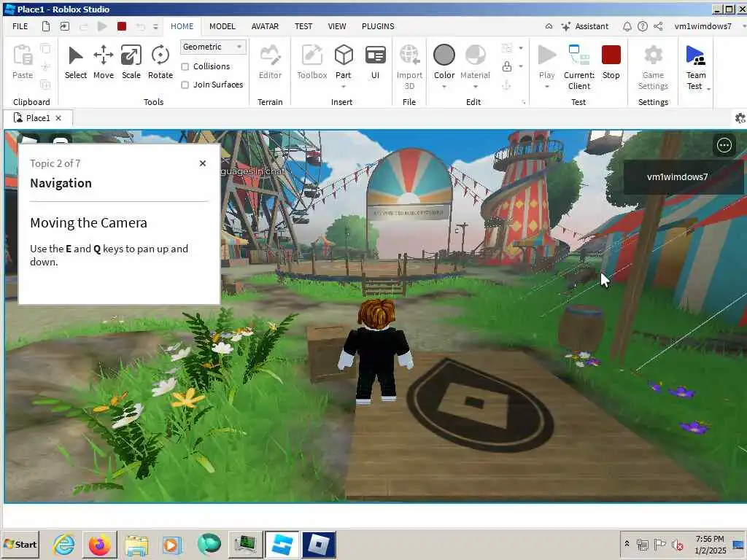Click the New file icon in quick access bar

[x=46, y=26]
